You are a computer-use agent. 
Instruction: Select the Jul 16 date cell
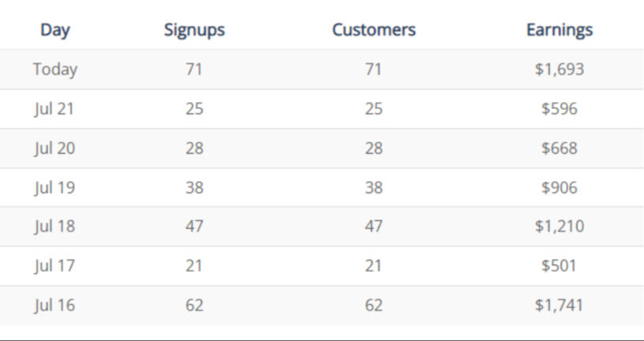tap(55, 305)
